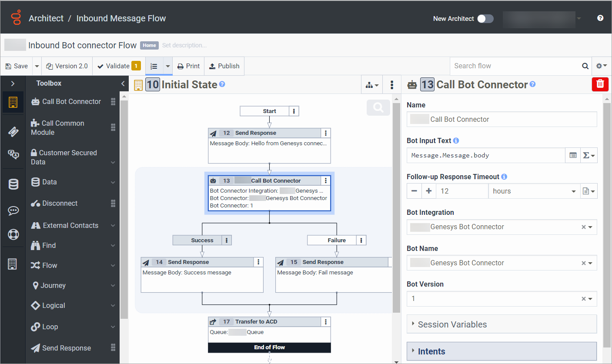Click the translation chat sidebar icon
The image size is (612, 364).
tap(13, 154)
